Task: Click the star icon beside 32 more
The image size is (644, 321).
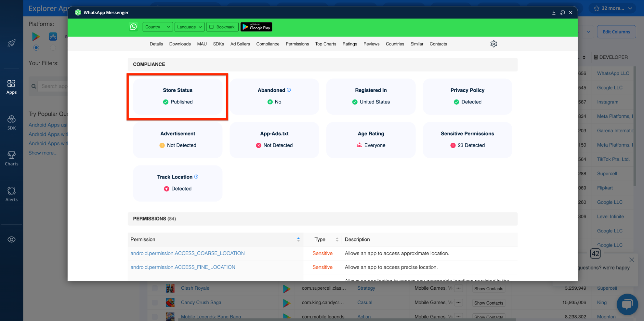Action: tap(597, 8)
